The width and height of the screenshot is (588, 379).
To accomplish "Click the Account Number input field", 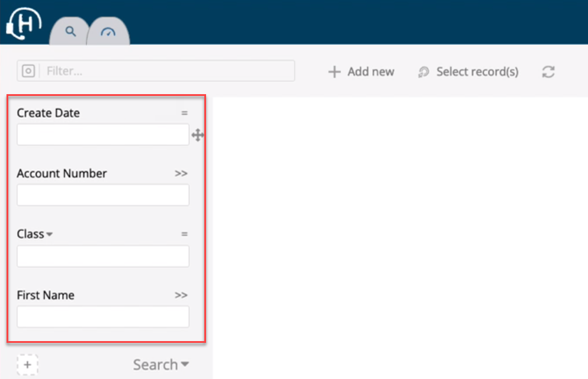I will coord(103,195).
